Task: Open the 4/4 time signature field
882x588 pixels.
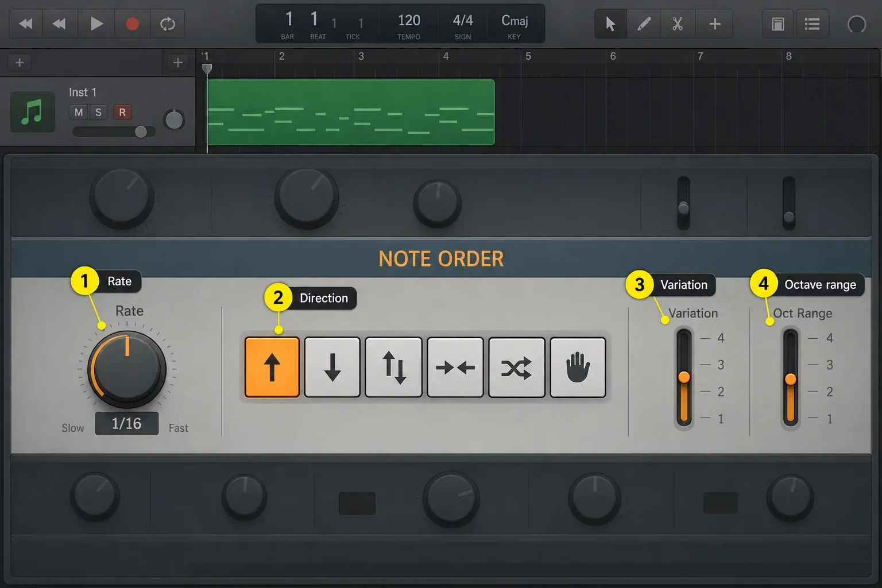Action: pos(463,21)
